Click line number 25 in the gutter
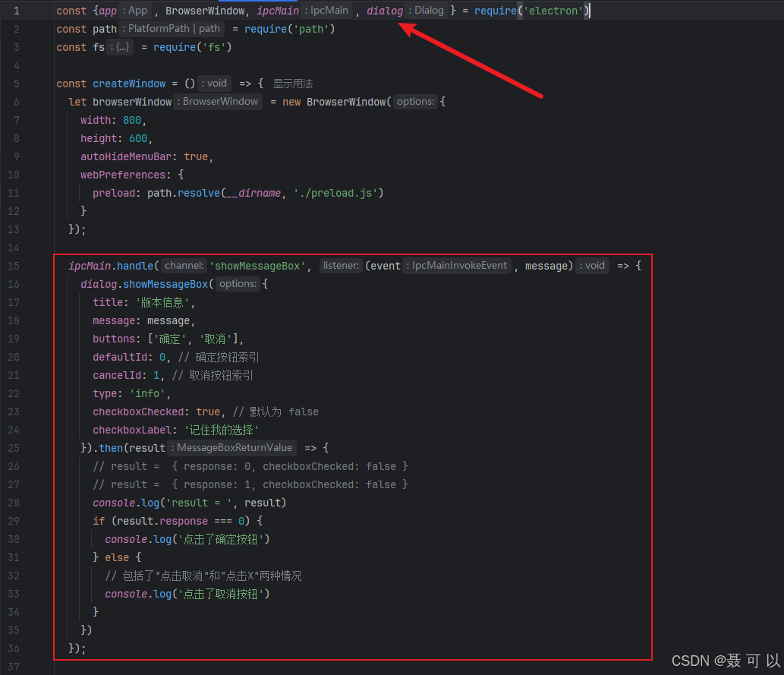The width and height of the screenshot is (784, 675). coord(14,448)
